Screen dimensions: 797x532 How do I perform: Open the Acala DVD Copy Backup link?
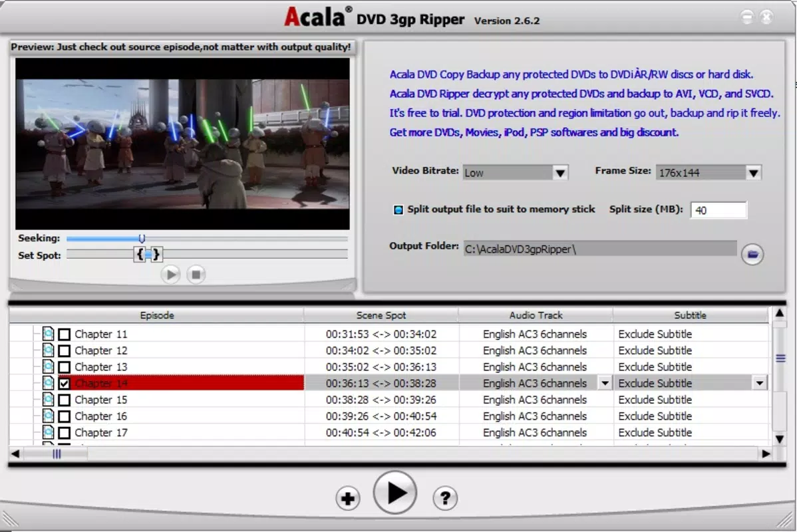point(571,74)
